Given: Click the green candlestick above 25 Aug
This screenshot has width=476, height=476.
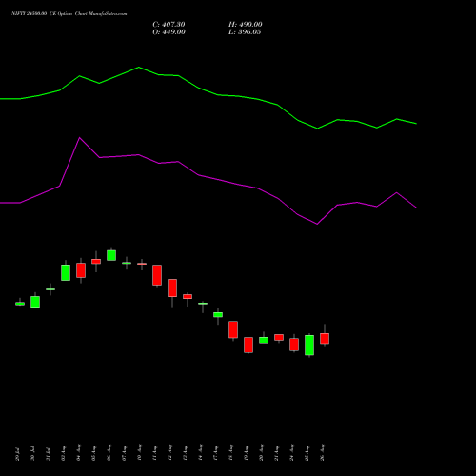Looking at the screenshot, I should tap(309, 345).
